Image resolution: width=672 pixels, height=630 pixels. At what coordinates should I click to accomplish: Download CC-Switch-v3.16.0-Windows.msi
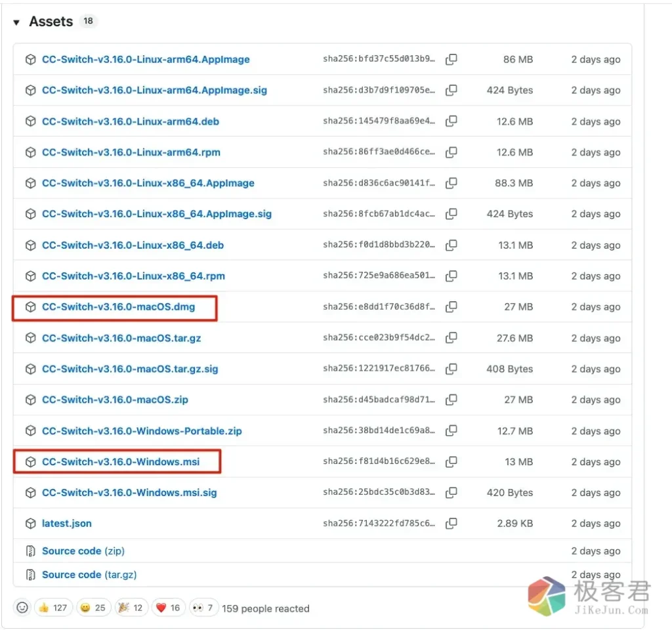tap(121, 461)
